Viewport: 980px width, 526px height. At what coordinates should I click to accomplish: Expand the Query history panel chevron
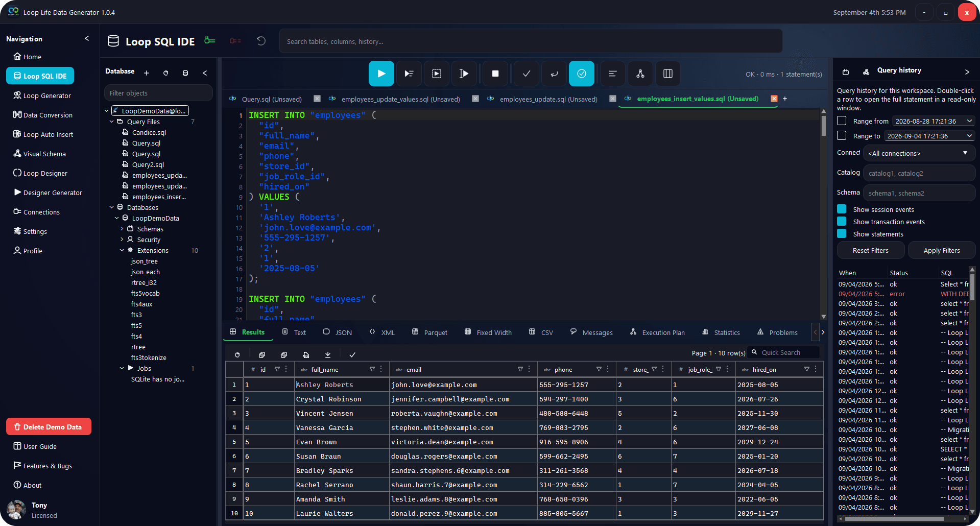click(x=967, y=71)
